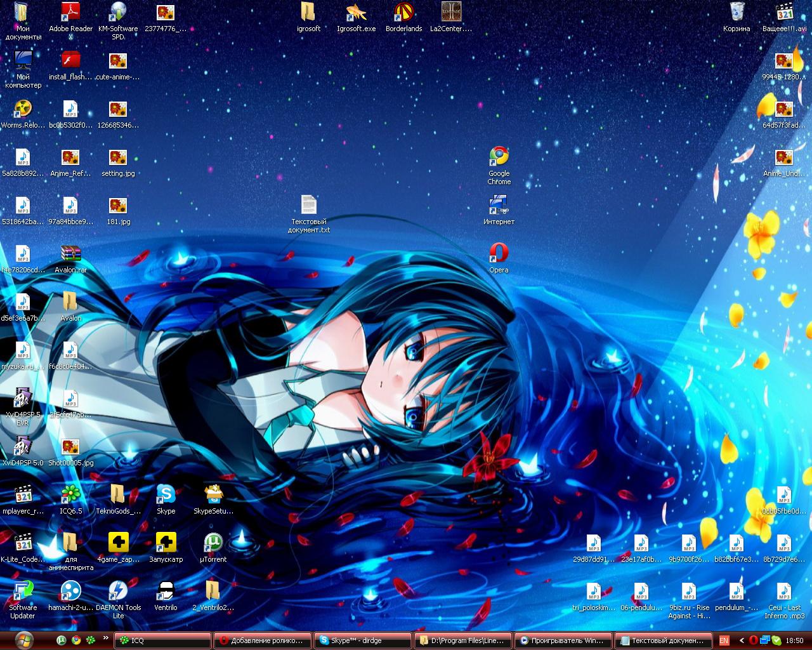Select the Avalon.rar archive file
812x650 pixels.
coord(70,258)
